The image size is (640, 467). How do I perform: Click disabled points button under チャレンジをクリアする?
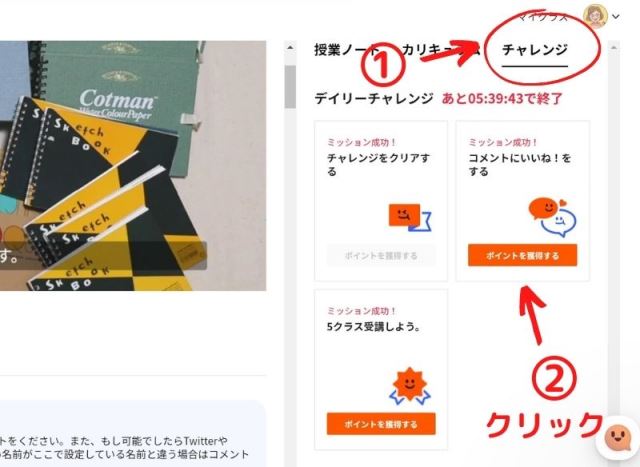381,256
